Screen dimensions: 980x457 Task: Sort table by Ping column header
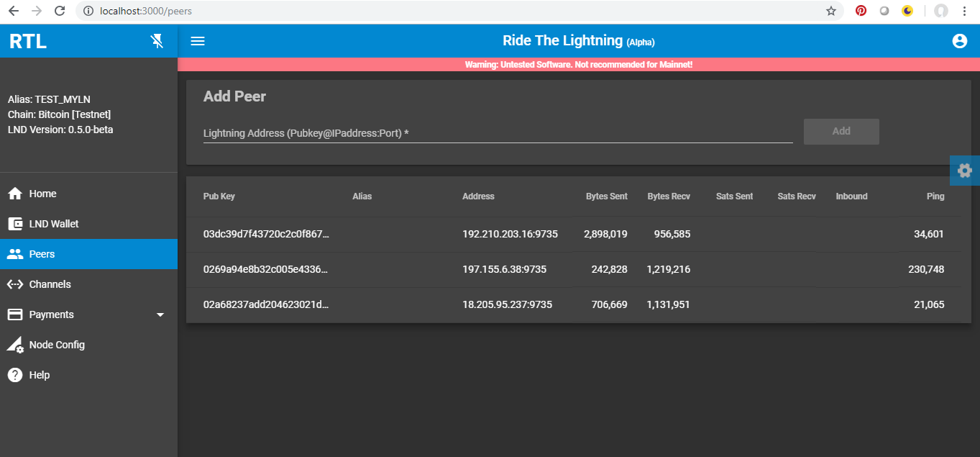(x=935, y=196)
